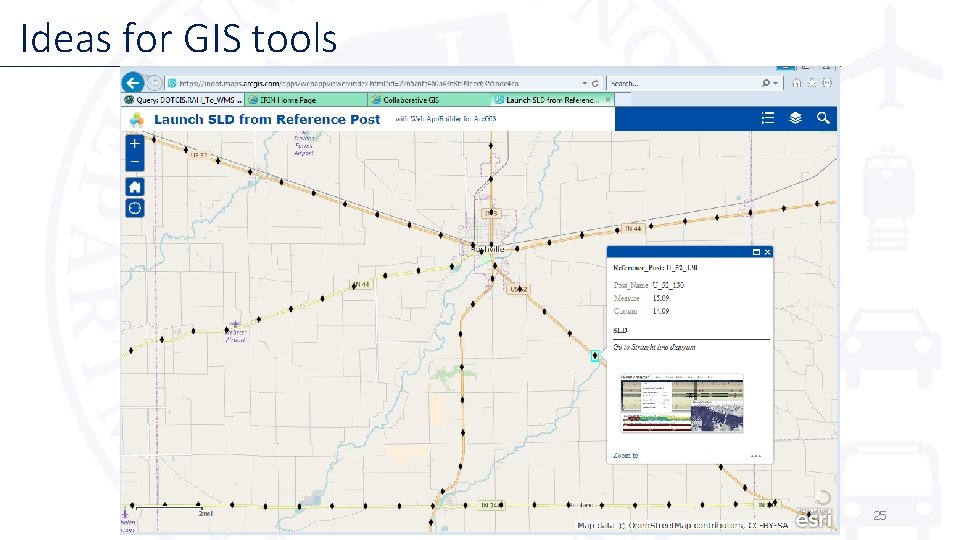Open the address bar history dropdown arrow

[584, 83]
